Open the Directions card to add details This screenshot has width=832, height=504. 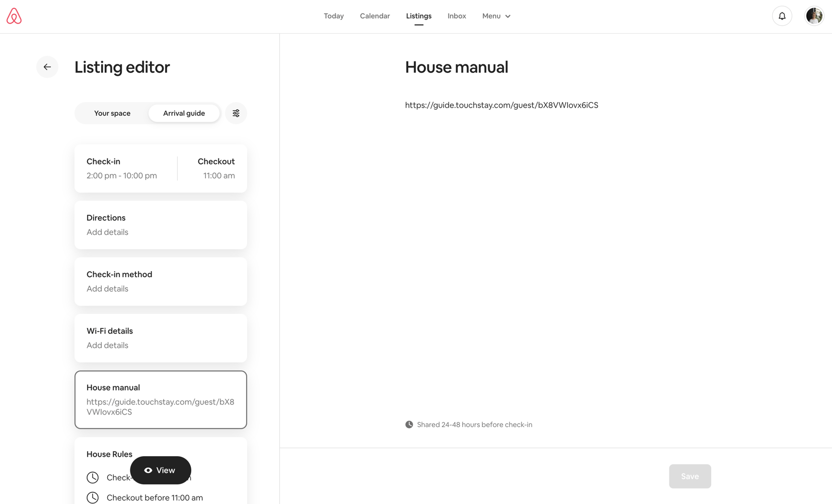coord(160,224)
